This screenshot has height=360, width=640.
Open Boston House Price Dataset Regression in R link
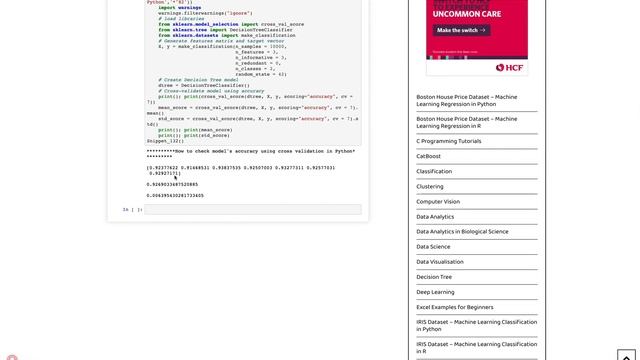pos(467,122)
